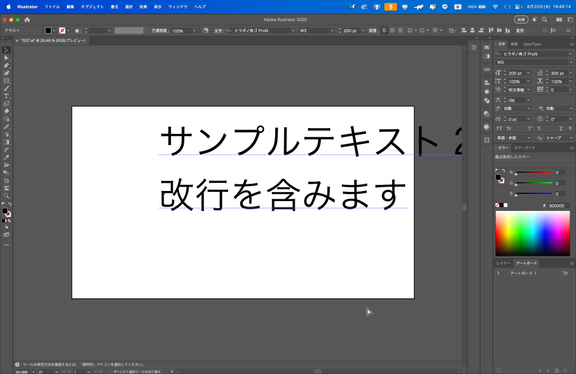Swap fill and stroke in Color panel
576x374 pixels.
[503, 171]
